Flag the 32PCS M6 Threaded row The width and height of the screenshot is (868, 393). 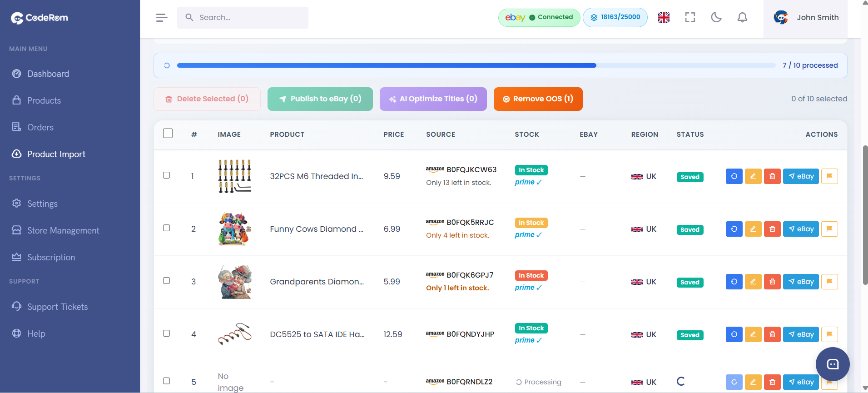coord(829,176)
